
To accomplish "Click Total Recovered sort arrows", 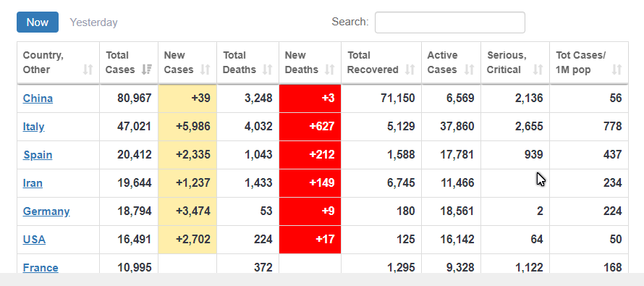I will coord(410,70).
